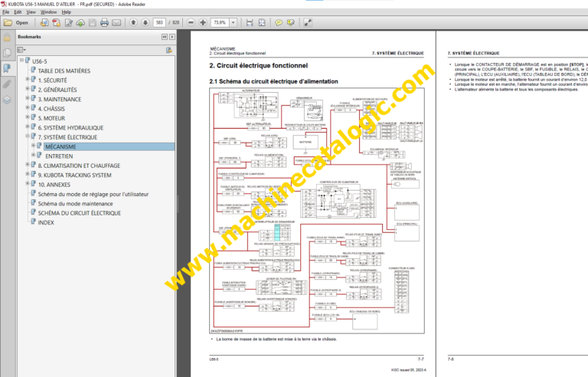
Task: Click the fit width scrolling icon
Action: [250, 22]
